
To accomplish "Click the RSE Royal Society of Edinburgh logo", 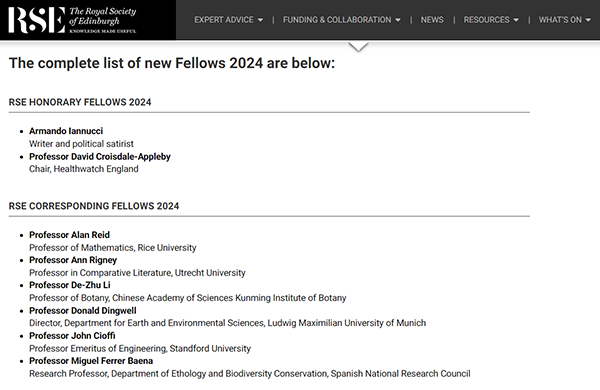I will (72, 20).
